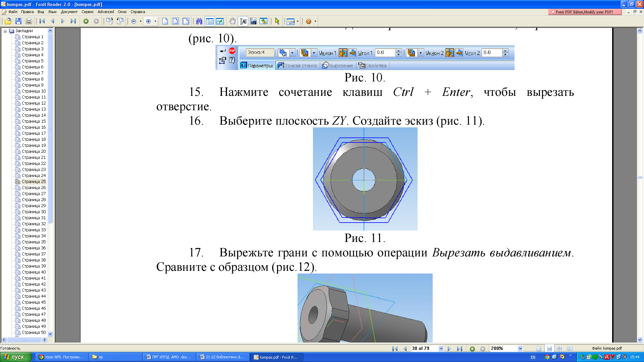Viewport: 644px width, 362px height.
Task: Open the Справка menu
Action: click(138, 12)
